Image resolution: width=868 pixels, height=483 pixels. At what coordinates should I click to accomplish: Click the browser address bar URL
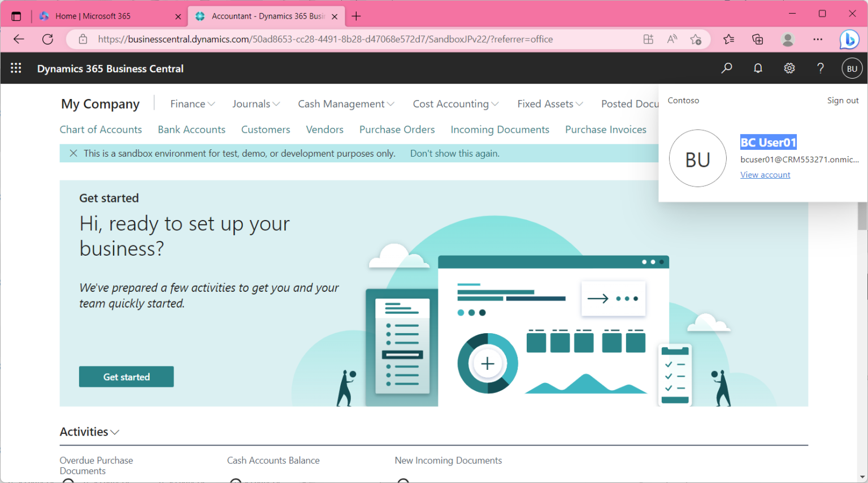pyautogui.click(x=325, y=40)
